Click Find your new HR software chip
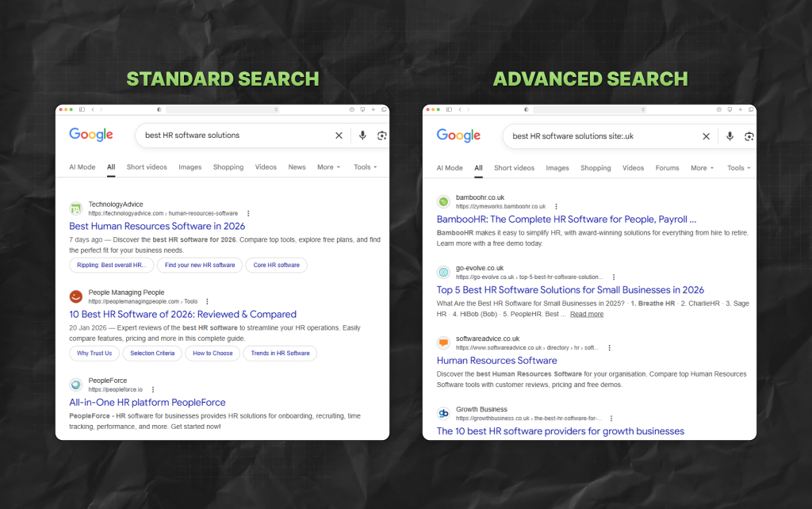The height and width of the screenshot is (509, 812). pyautogui.click(x=200, y=265)
